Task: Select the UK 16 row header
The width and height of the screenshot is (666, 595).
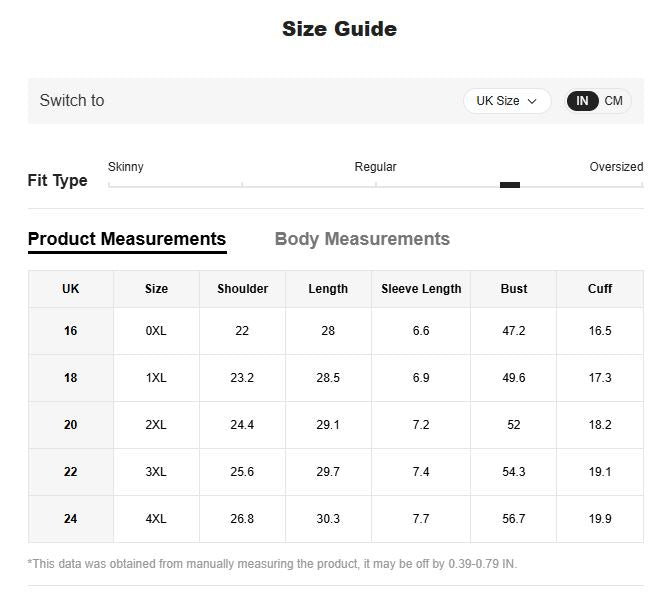Action: point(71,331)
